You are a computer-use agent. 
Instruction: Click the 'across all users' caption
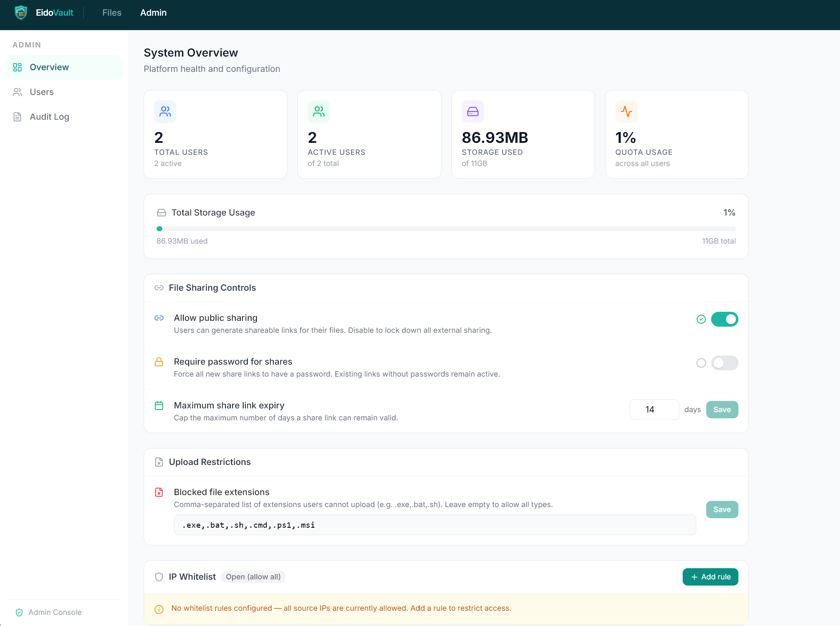(x=643, y=164)
